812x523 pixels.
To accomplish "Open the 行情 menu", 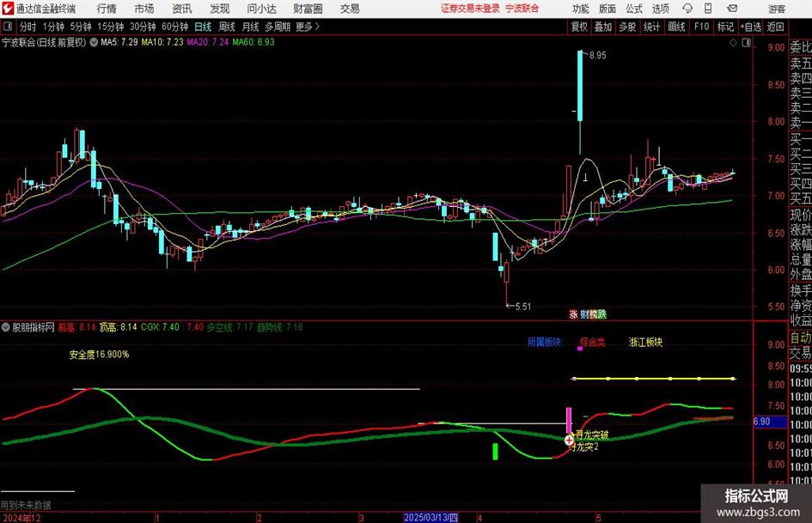I will pyautogui.click(x=107, y=9).
